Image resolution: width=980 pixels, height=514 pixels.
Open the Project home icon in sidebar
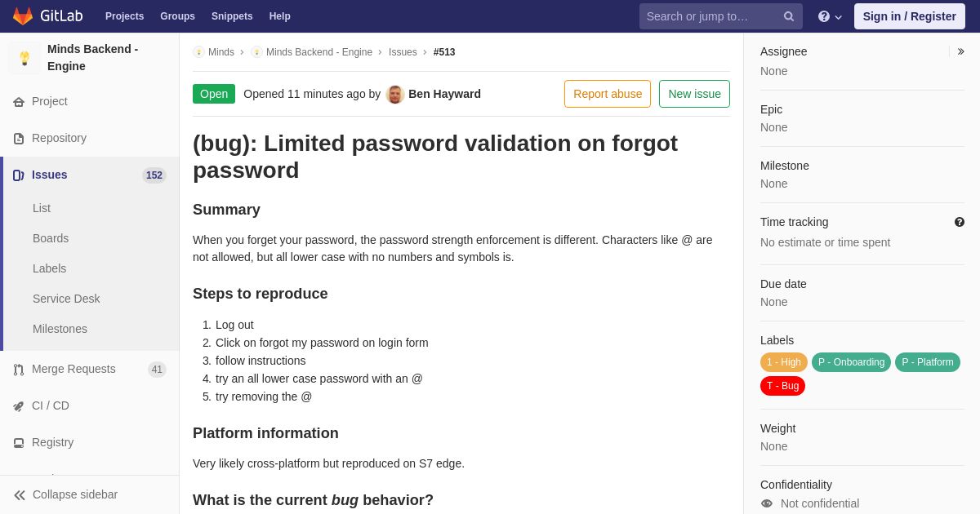(x=19, y=102)
